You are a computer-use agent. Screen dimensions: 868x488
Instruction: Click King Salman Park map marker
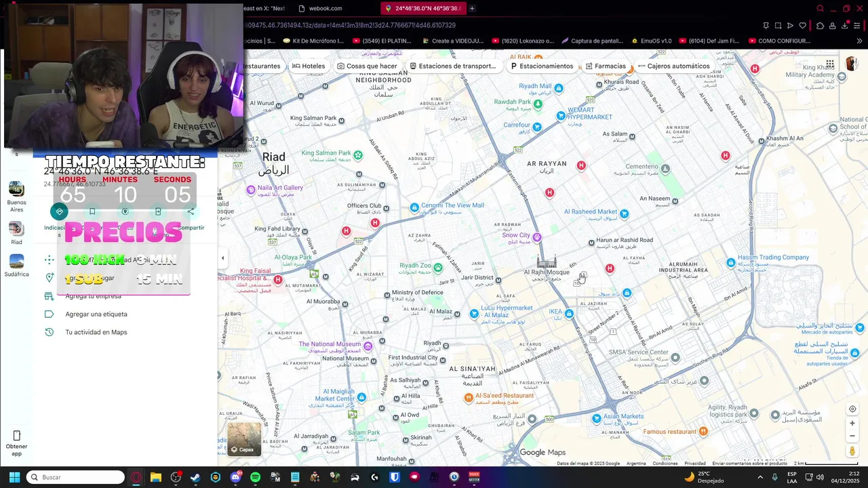coord(357,155)
